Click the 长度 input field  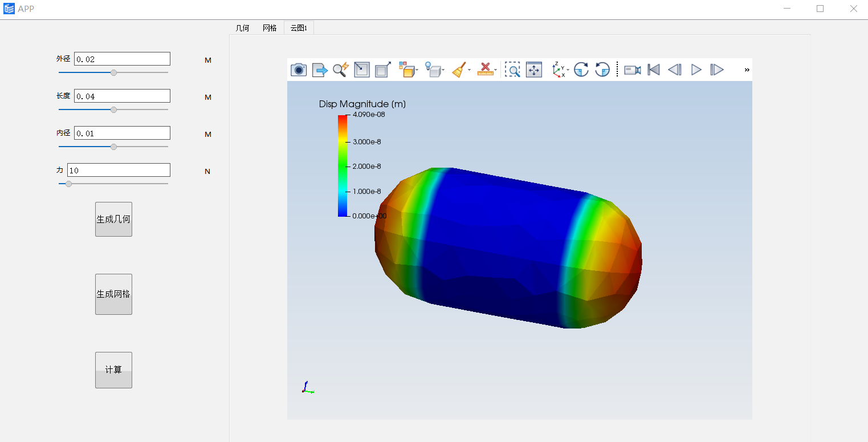122,96
